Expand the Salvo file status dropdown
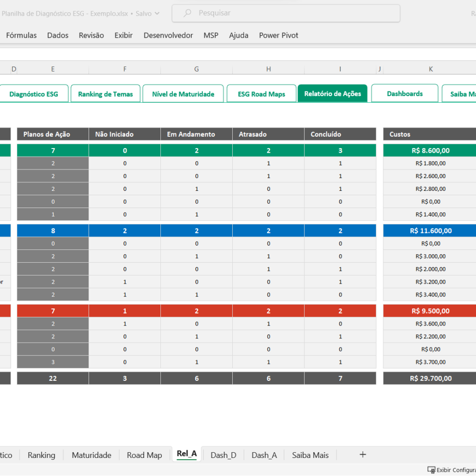Screen dimensions: 476x476 [x=157, y=13]
